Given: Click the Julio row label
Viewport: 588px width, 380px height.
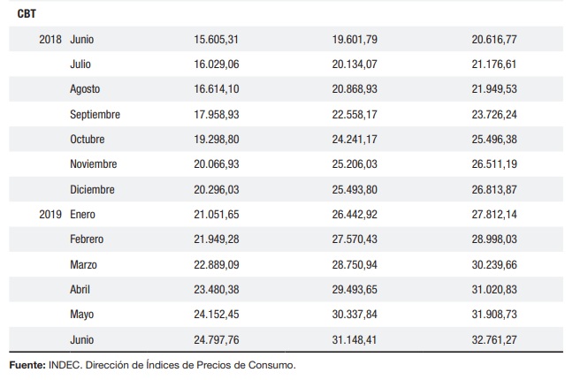Looking at the screenshot, I should click(x=80, y=65).
